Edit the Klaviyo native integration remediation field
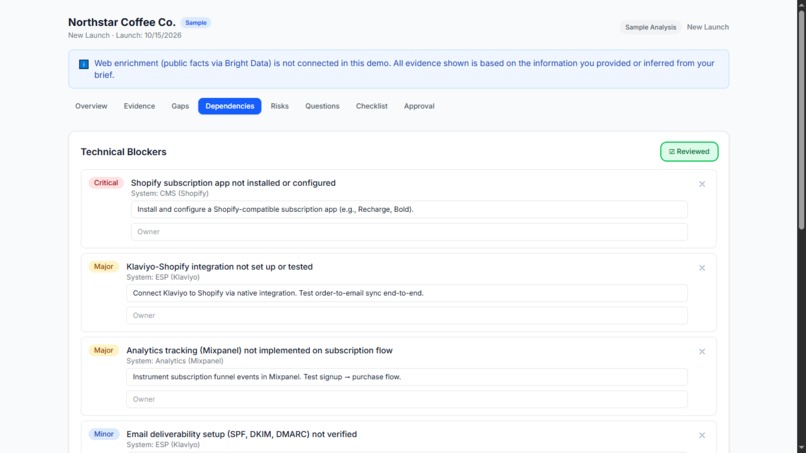 coord(407,293)
